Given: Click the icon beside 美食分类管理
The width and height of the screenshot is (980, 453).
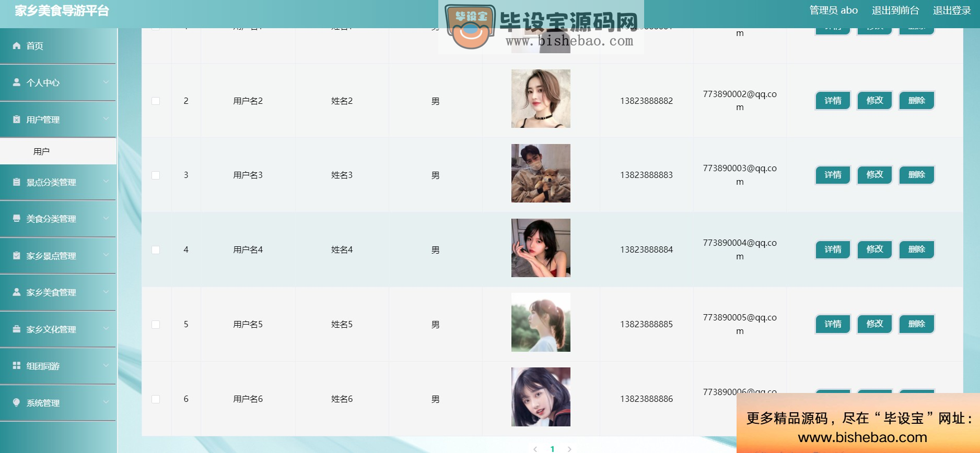Looking at the screenshot, I should point(17,219).
